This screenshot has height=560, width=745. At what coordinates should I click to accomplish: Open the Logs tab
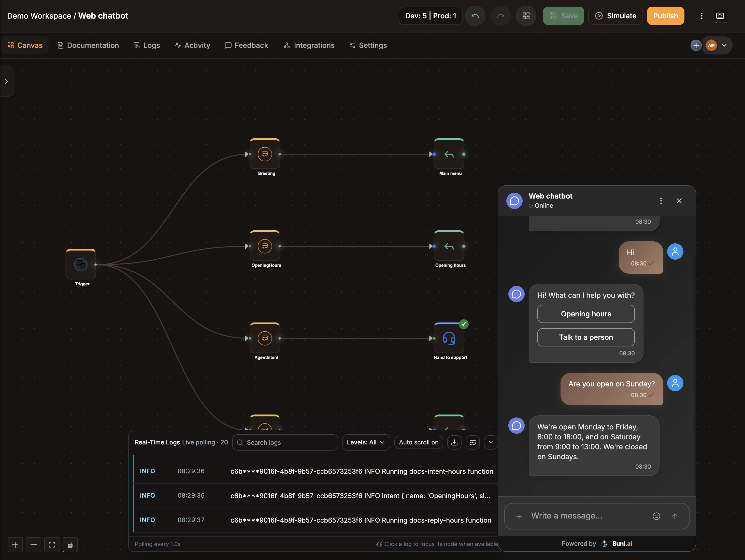[147, 45]
